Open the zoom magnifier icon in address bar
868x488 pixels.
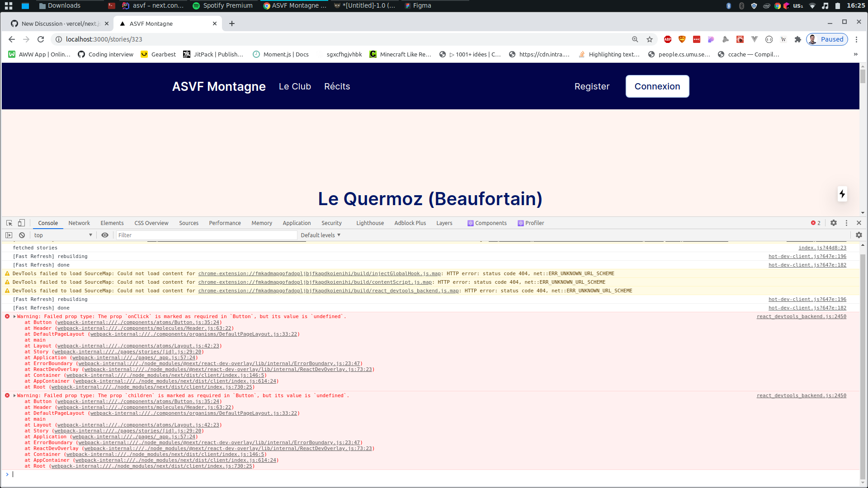(635, 39)
